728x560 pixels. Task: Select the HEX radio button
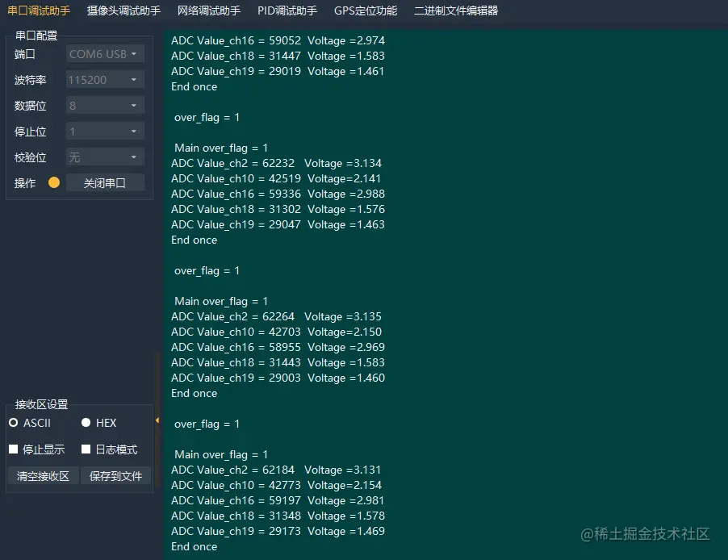pos(99,423)
